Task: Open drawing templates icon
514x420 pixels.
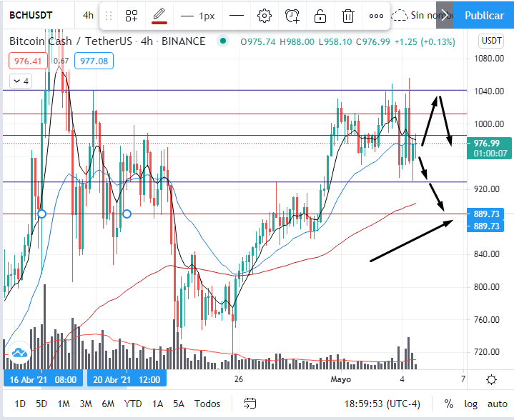Action: [132, 16]
